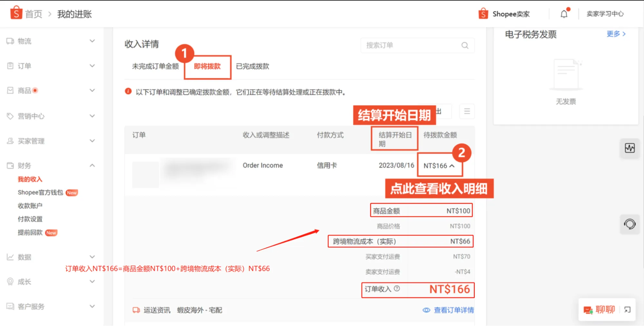Open the notification bell

coord(564,14)
